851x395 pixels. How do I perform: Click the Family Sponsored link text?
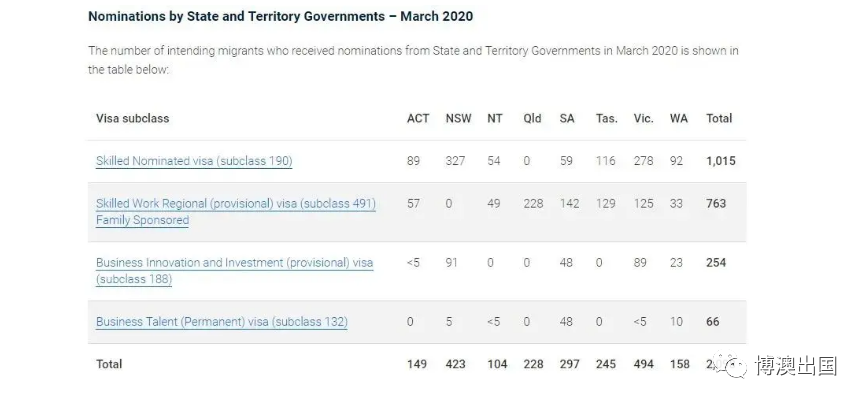pyautogui.click(x=142, y=220)
